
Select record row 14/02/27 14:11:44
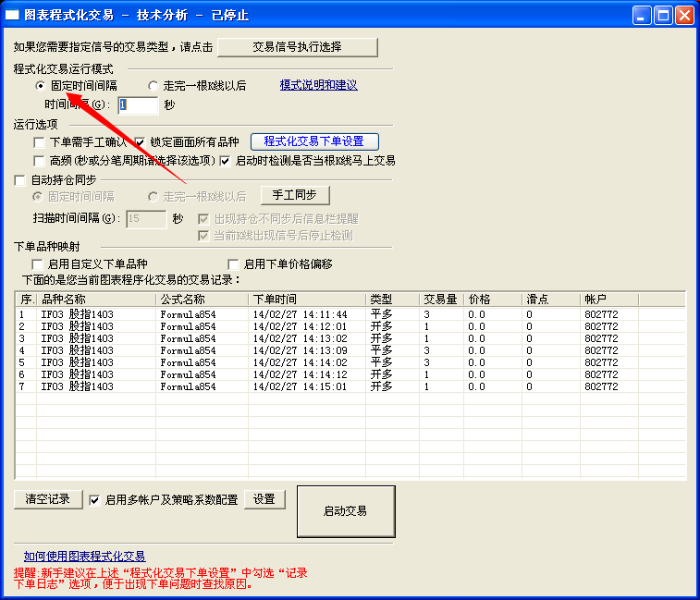[x=350, y=314]
